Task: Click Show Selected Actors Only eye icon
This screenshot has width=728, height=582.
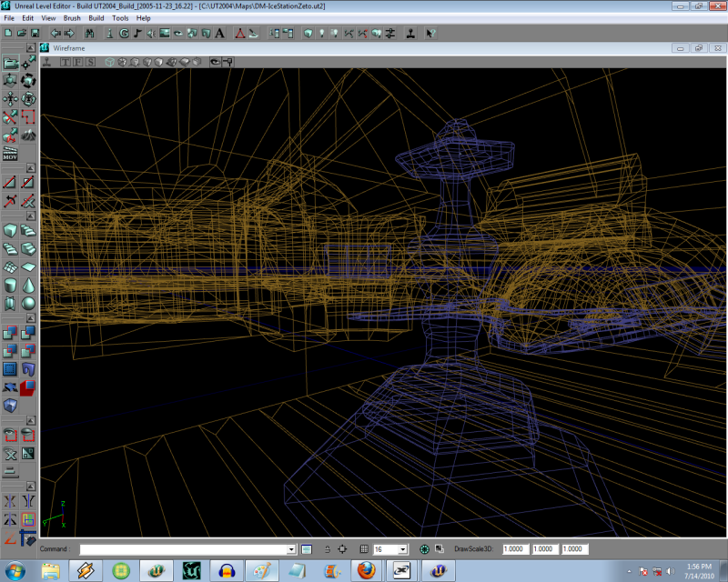Action: [10, 435]
